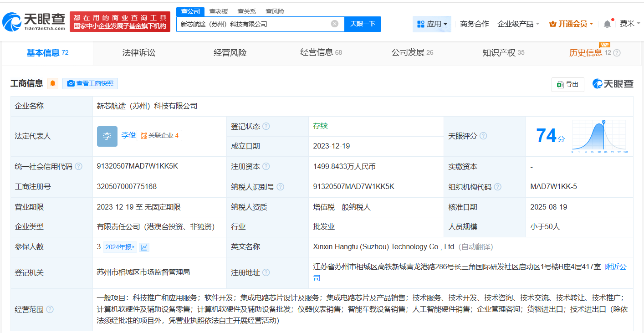644x333 pixels.
Task: Click the camera icon on 查看工商快照
Action: click(x=71, y=83)
